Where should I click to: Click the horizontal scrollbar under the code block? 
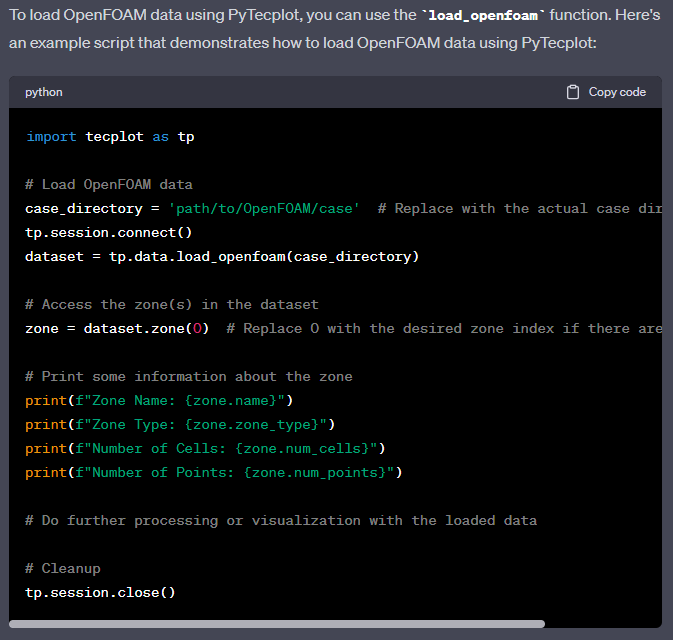[277, 624]
